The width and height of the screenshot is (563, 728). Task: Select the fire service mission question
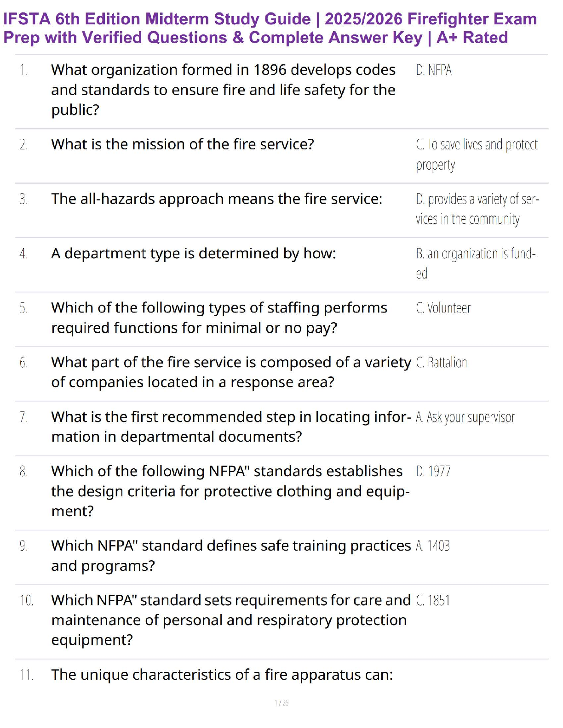[183, 144]
